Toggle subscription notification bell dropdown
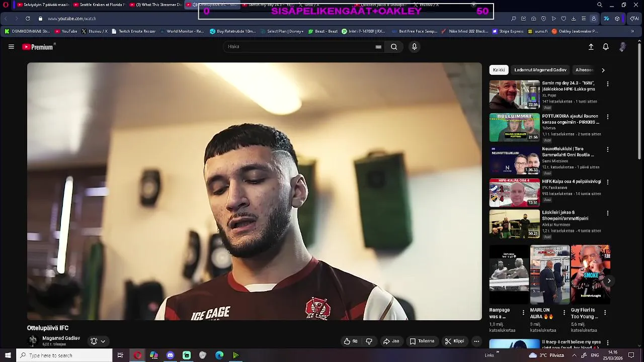Screen dimensions: 644x362 pyautogui.click(x=98, y=341)
